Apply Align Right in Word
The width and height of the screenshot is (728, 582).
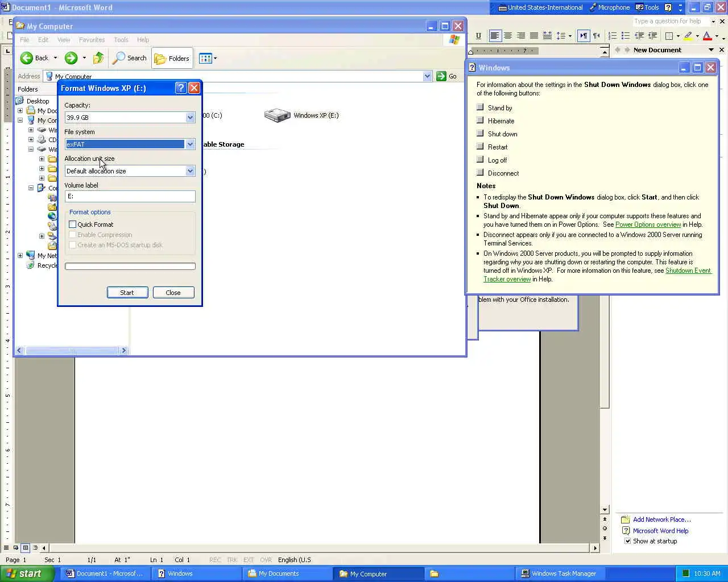point(521,36)
